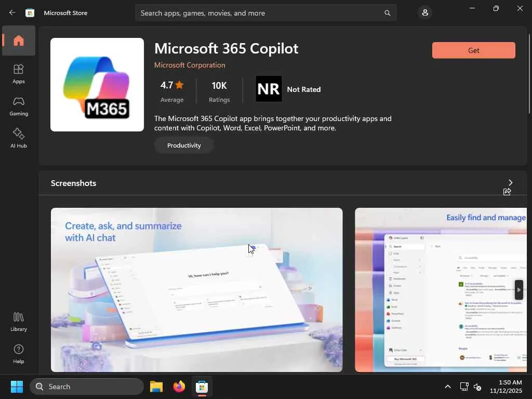Close the Microsoft Store window
The width and height of the screenshot is (532, 399).
[520, 8]
